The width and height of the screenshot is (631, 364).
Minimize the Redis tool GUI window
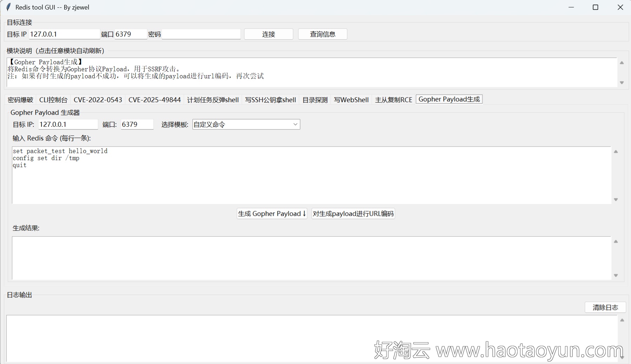coord(571,7)
